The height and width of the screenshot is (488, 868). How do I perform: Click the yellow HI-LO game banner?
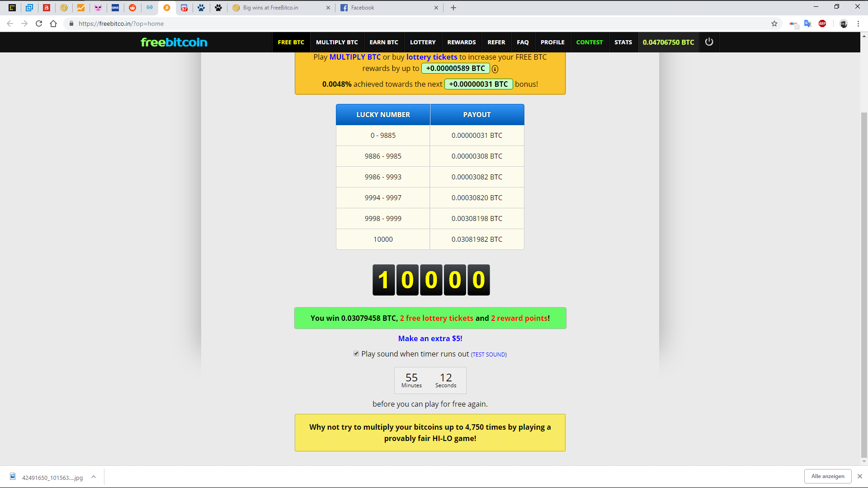tap(430, 432)
